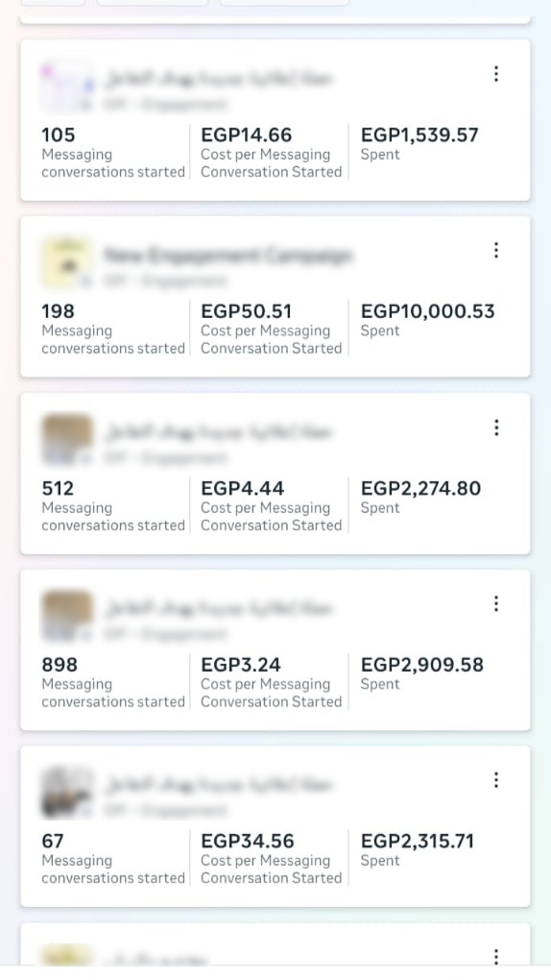Image resolution: width=551 pixels, height=980 pixels.
Task: Open thumbnail of campaign with 898 conversations
Action: coord(67,616)
